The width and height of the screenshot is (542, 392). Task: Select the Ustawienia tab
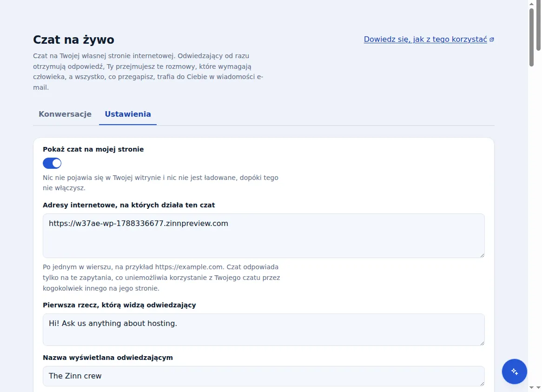click(x=128, y=114)
